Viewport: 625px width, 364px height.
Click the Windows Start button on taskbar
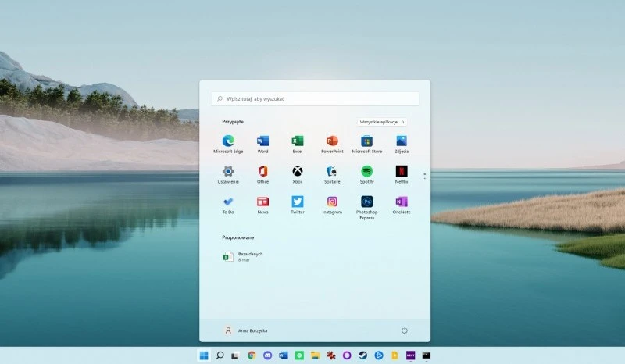tap(204, 355)
